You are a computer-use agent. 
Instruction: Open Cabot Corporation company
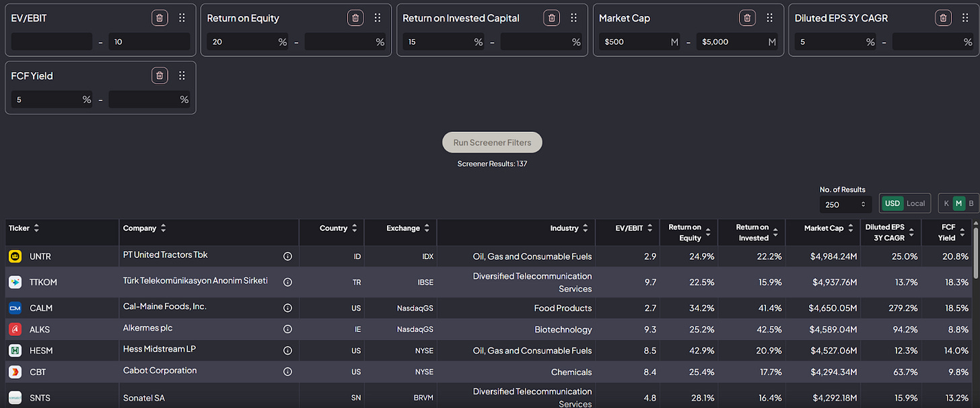160,370
